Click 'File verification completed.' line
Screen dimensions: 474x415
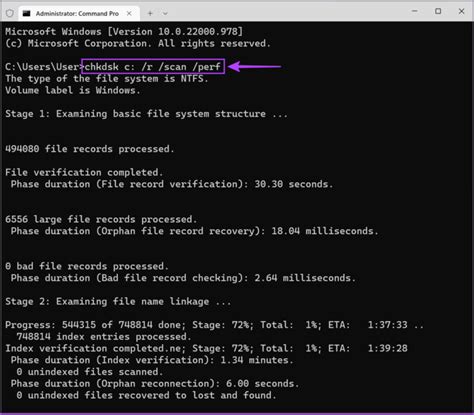pos(84,172)
